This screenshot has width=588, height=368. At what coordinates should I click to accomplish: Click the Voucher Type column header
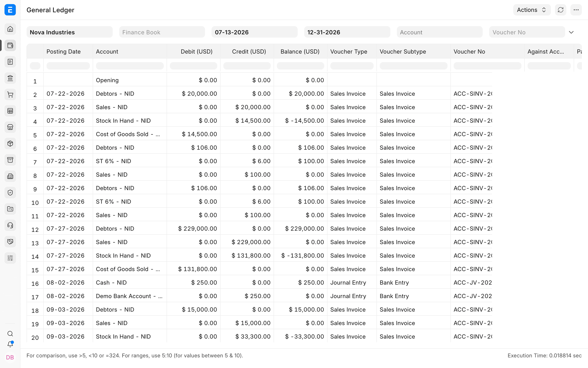tap(352, 51)
